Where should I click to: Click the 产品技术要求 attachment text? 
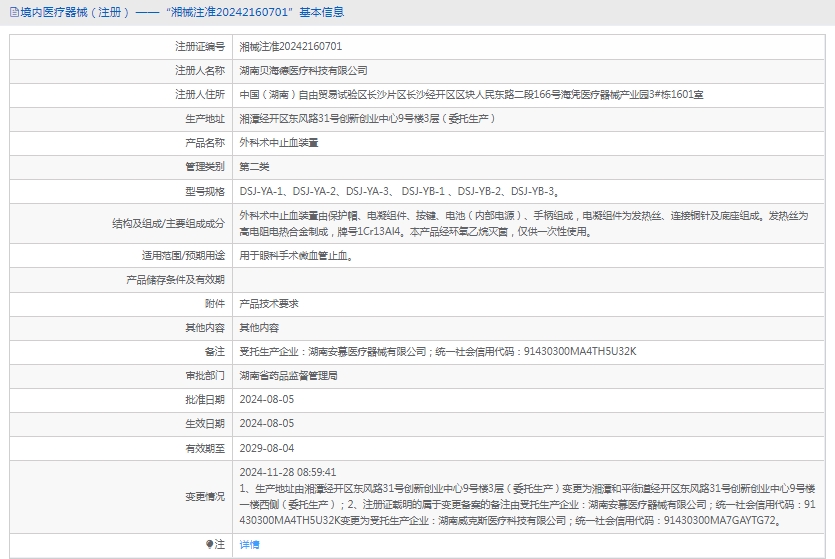pyautogui.click(x=269, y=303)
